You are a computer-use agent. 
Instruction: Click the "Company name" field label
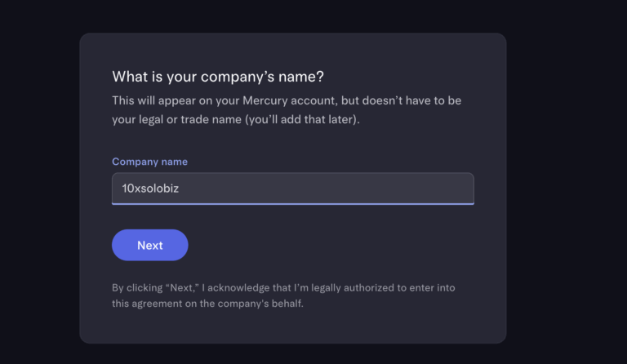[x=149, y=162]
